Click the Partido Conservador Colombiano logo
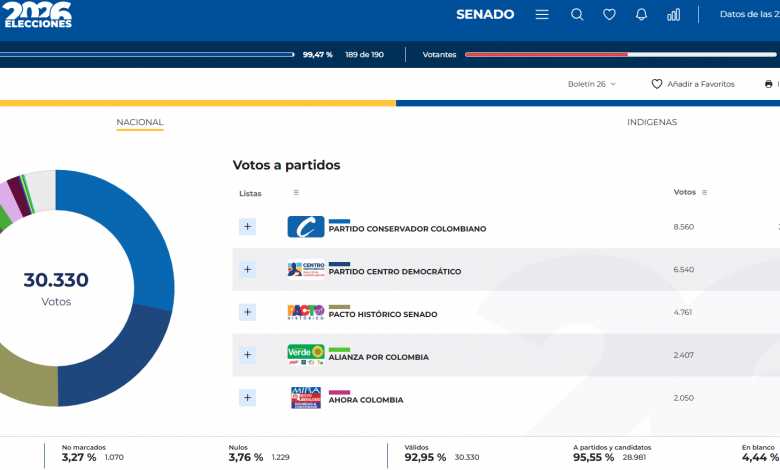The height and width of the screenshot is (470, 780). [x=306, y=227]
